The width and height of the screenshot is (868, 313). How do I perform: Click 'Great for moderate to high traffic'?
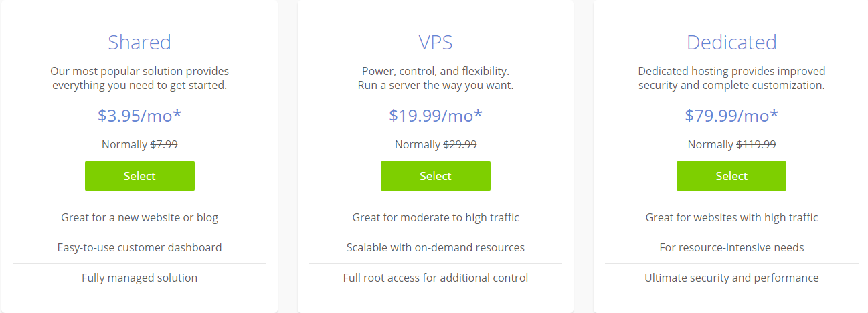click(435, 217)
